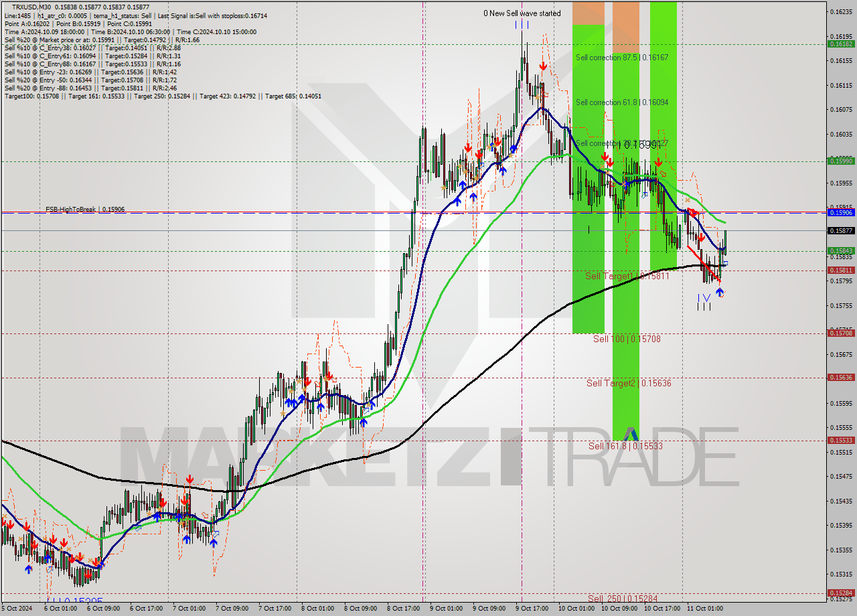Screen dimensions: 857x616
Task: Click the red 0.15533 price tag
Action: coord(841,440)
